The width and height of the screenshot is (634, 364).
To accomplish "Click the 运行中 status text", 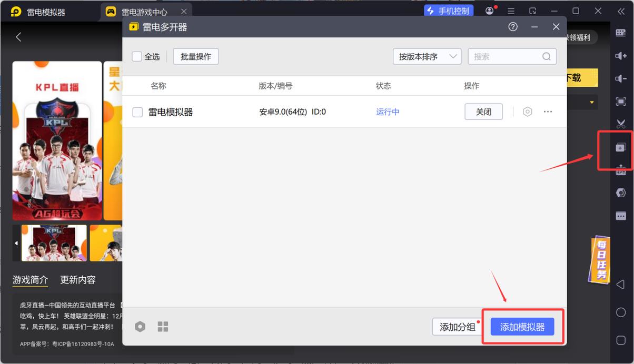I will click(x=388, y=112).
